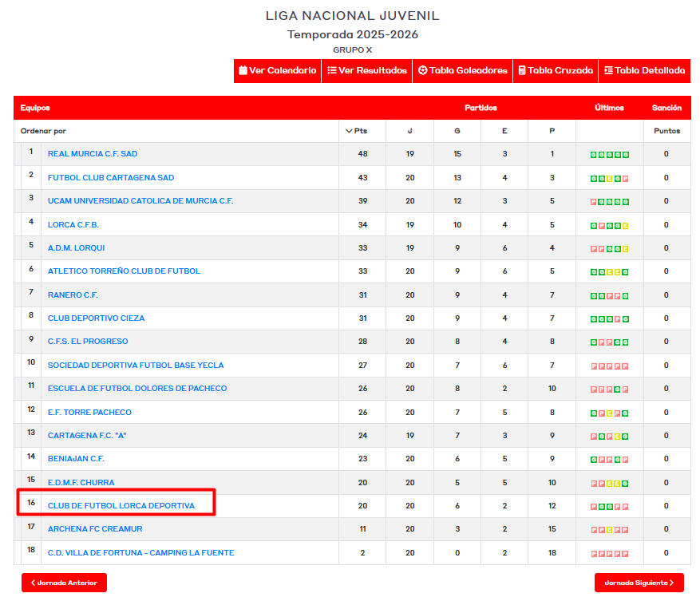700x601 pixels.
Task: Open ATLETICO TORREÑO CLUB DE FUTBOL link
Action: click(124, 271)
